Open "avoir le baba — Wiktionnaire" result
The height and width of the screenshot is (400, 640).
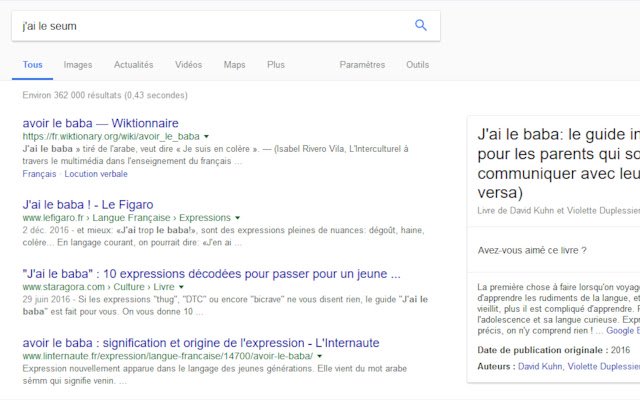pyautogui.click(x=100, y=123)
